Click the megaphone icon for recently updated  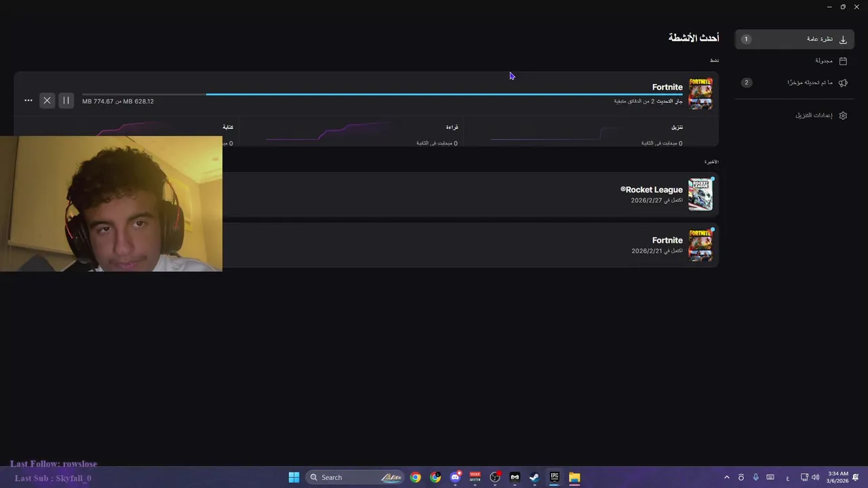click(x=843, y=83)
